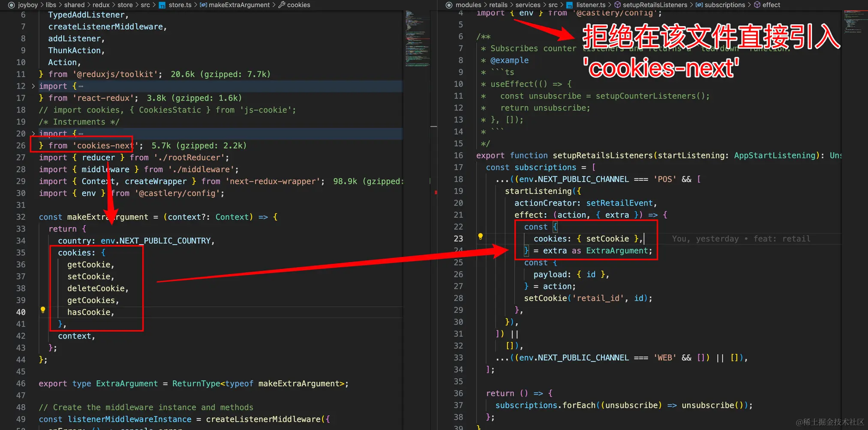This screenshot has height=430, width=868.
Task: Select the effect breadcrumb symbol
Action: click(771, 5)
